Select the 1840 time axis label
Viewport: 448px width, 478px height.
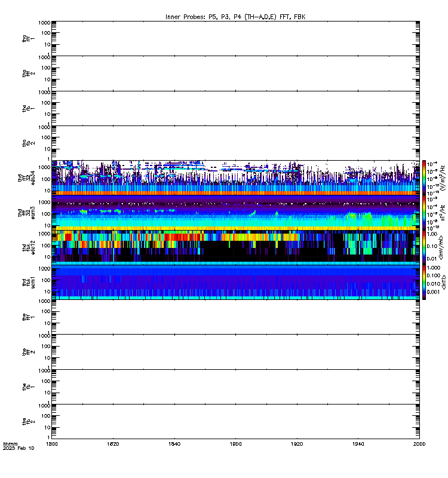coord(174,444)
